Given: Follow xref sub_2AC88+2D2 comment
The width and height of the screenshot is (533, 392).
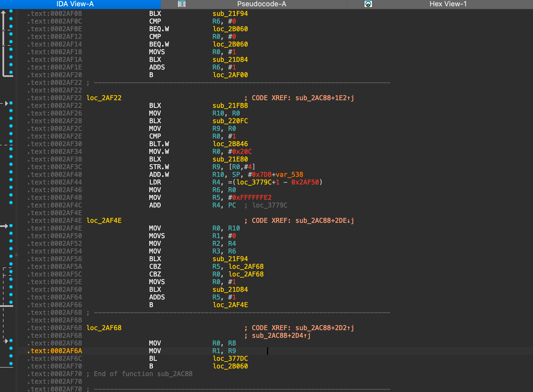Looking at the screenshot, I should 325,328.
